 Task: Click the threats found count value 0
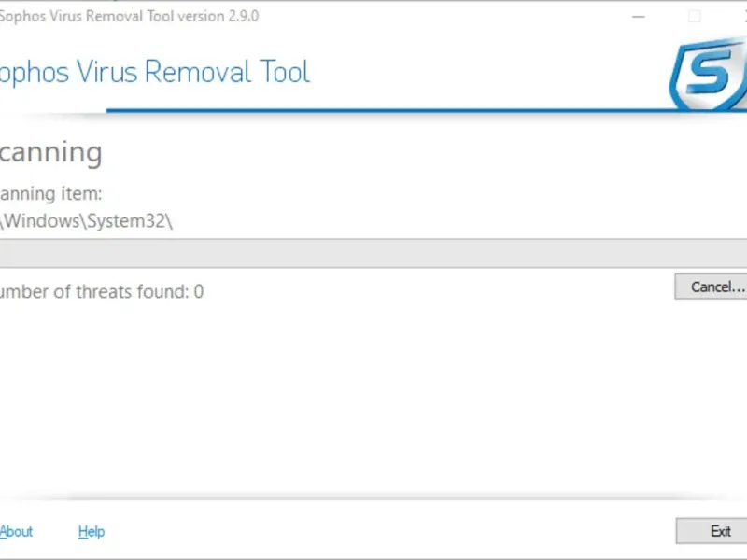coord(199,292)
